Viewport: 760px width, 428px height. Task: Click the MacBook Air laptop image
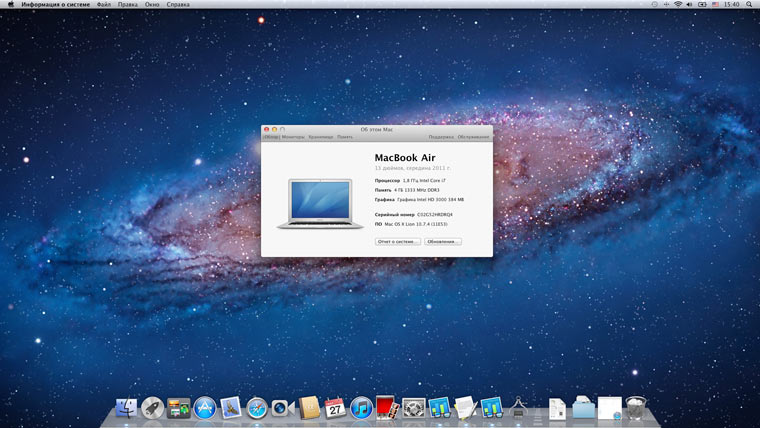coord(320,204)
